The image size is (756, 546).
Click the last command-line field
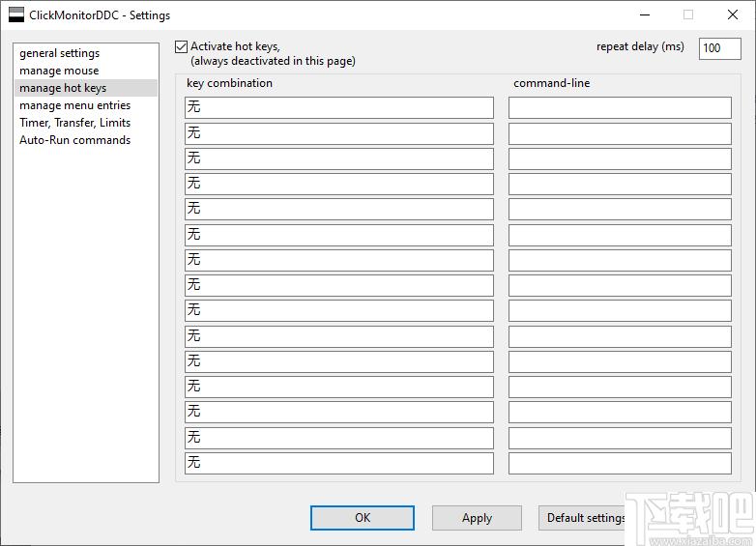pos(620,463)
